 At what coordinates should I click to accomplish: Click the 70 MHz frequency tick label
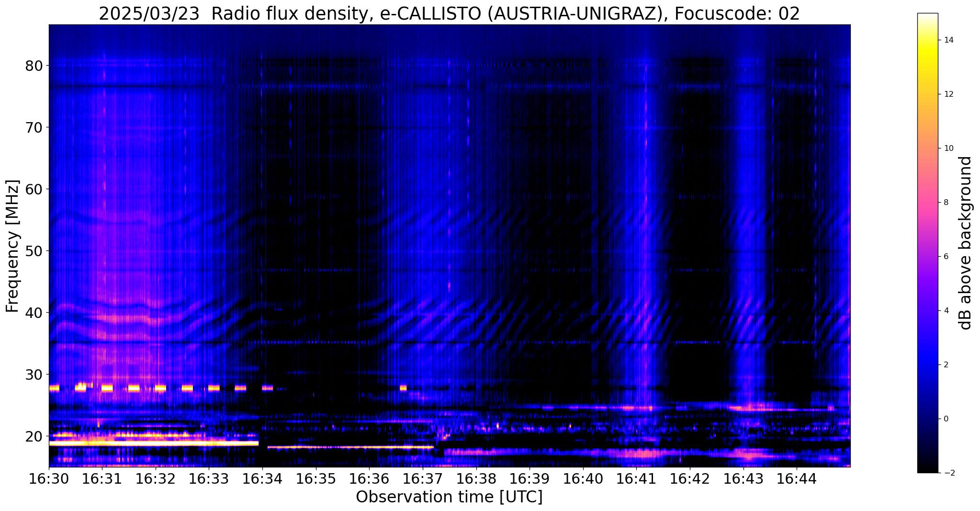34,127
